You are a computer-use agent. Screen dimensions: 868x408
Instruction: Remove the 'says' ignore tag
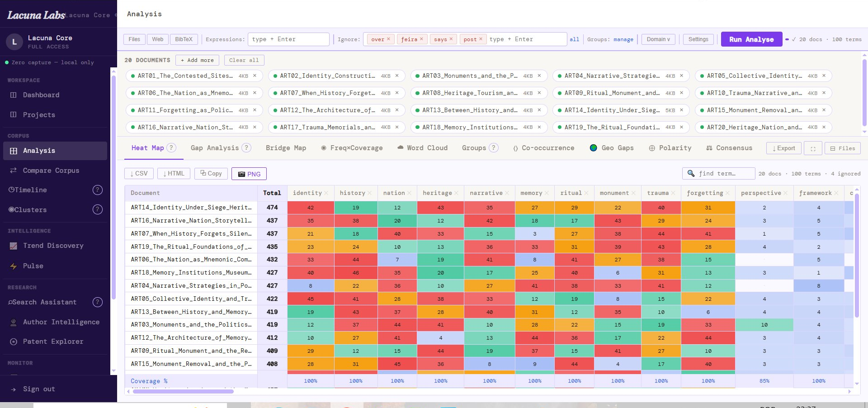click(x=451, y=39)
